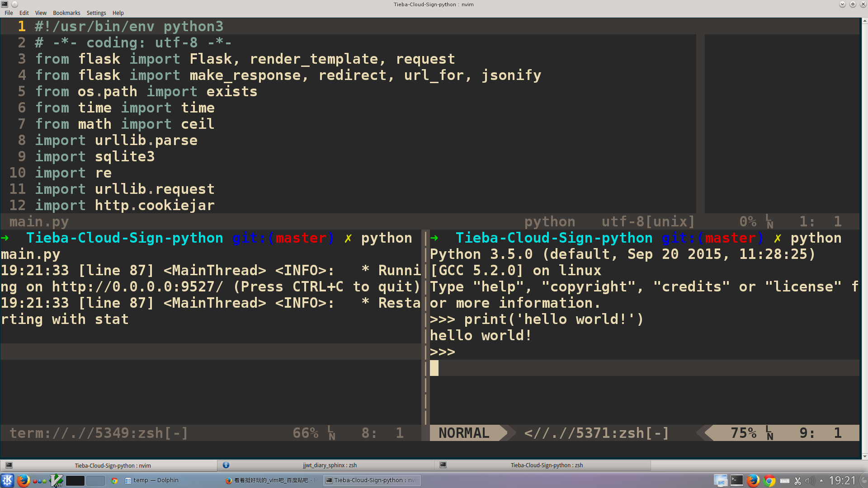Click the gVim icon in the panel
868x488 pixels.
click(57, 480)
